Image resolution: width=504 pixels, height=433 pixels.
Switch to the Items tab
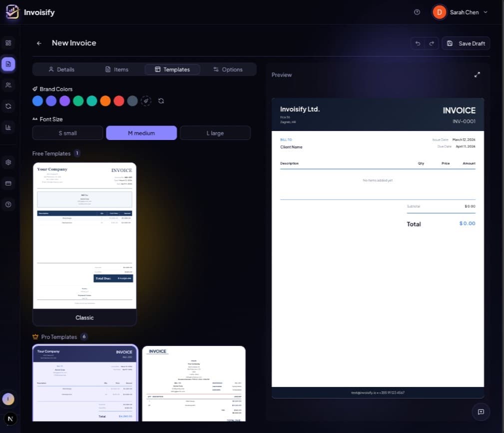click(117, 69)
